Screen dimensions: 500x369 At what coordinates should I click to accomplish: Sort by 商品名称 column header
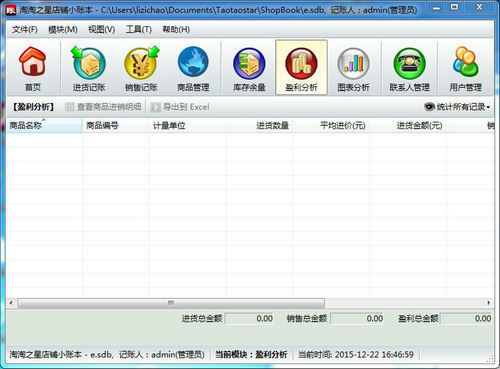click(x=44, y=126)
